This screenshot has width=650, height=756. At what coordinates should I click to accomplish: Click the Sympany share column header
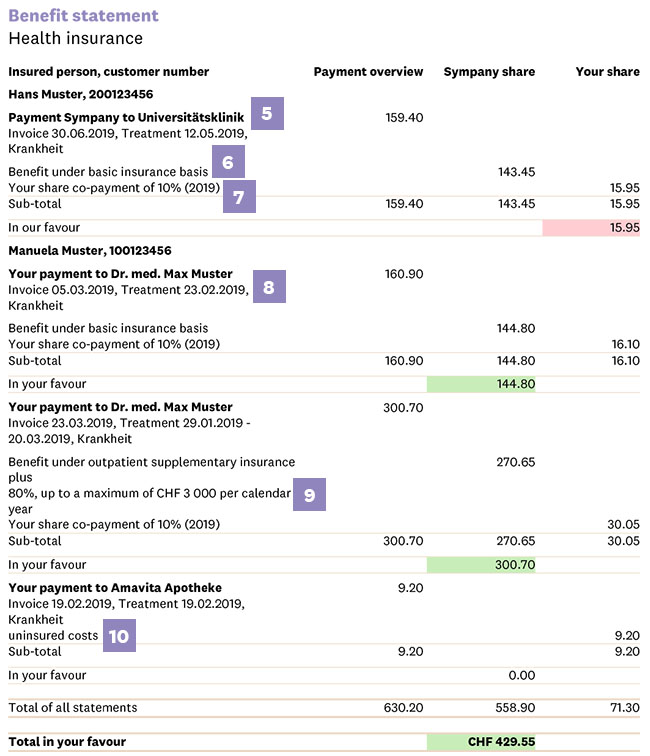(489, 72)
